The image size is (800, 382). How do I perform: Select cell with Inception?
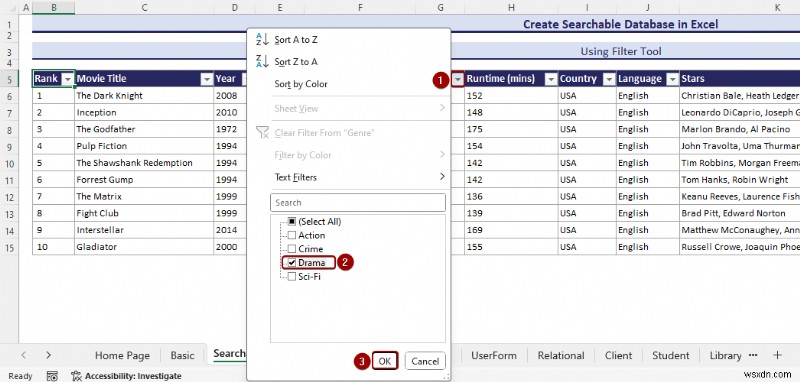(x=144, y=112)
